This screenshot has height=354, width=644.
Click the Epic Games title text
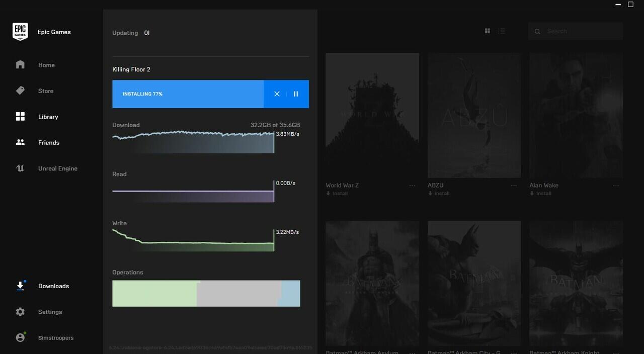pyautogui.click(x=54, y=32)
